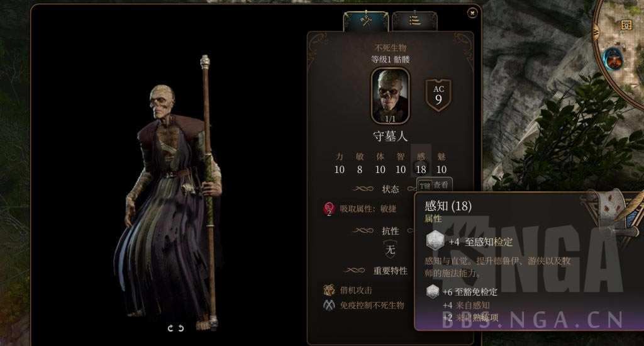Open the crossed-axes combat stats tab

(366, 21)
